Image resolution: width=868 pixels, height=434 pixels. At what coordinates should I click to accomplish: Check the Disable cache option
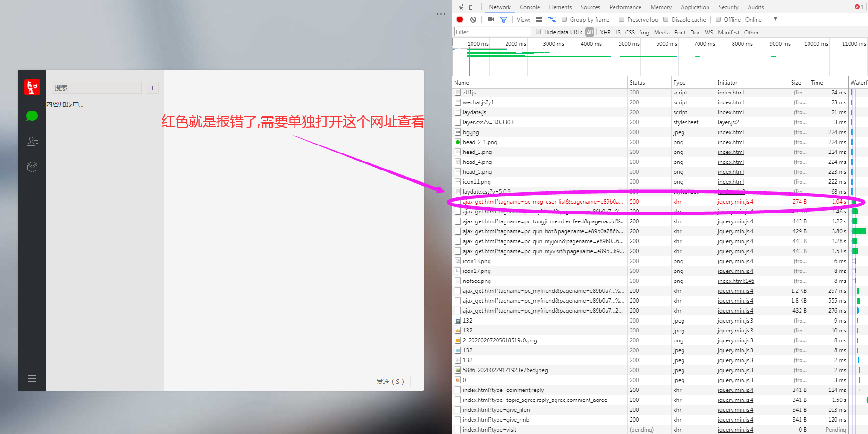point(666,19)
